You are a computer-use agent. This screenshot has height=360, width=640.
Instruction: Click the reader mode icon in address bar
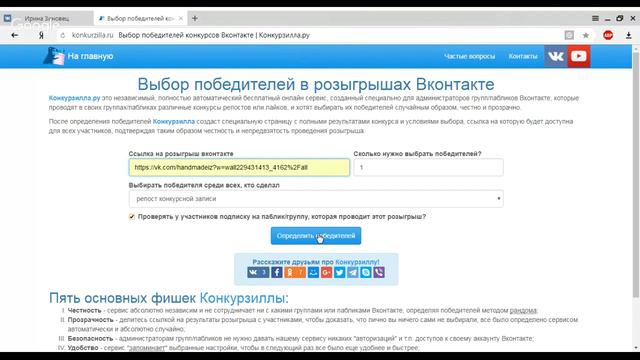569,36
